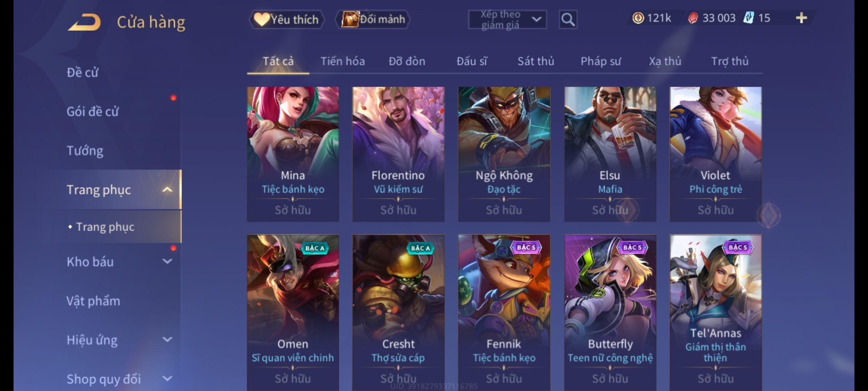Switch to the Pháp sư tab
Screen dimensions: 868x391
[601, 61]
